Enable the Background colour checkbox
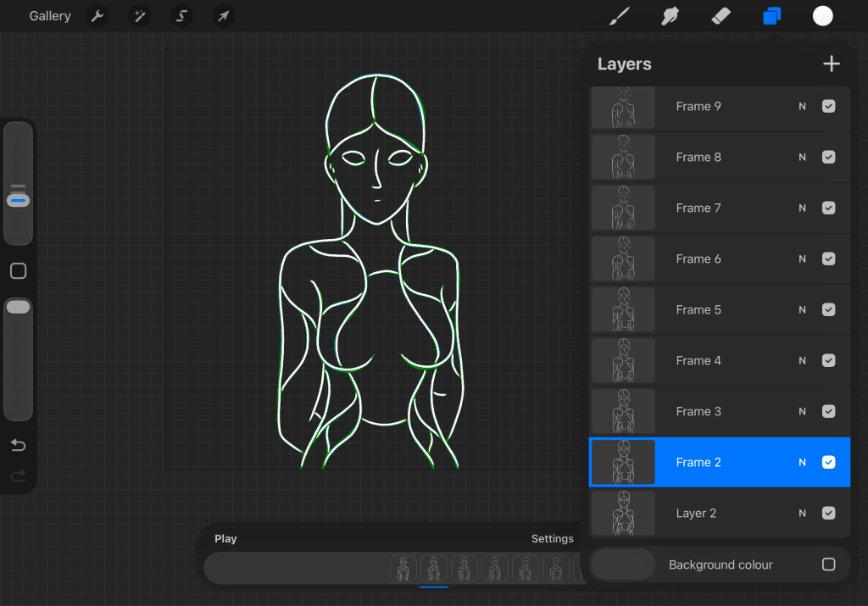 point(829,564)
